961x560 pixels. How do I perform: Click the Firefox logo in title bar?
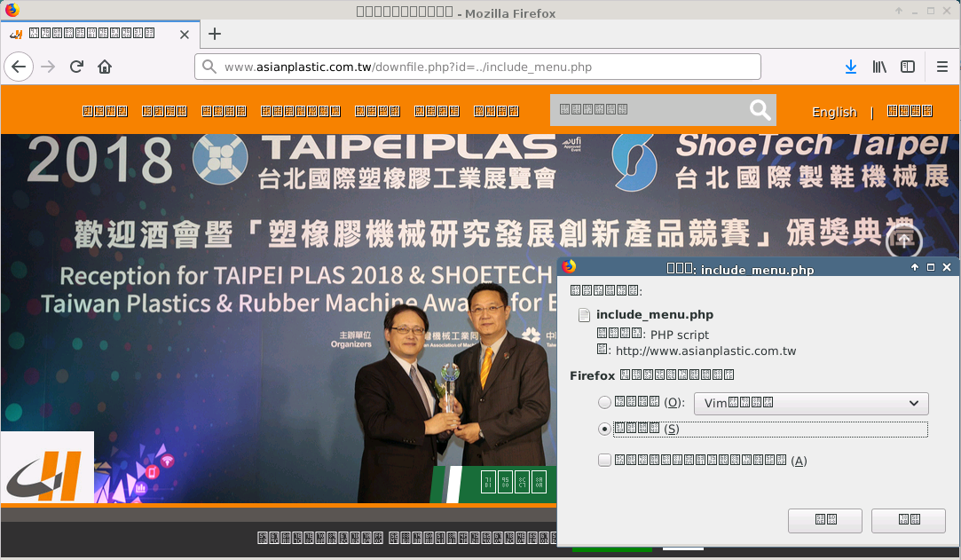(x=12, y=10)
